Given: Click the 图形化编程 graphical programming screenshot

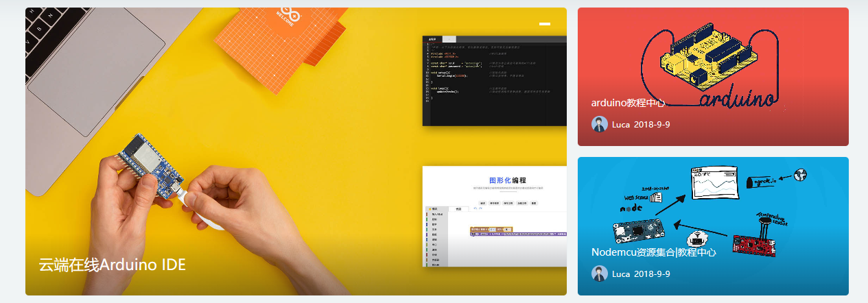Looking at the screenshot, I should coord(494,216).
